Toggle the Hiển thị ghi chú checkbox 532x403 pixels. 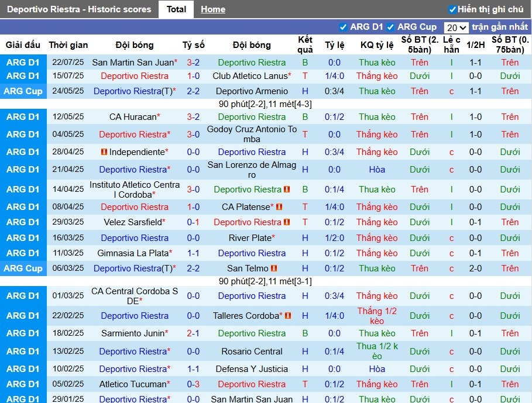pos(452,9)
